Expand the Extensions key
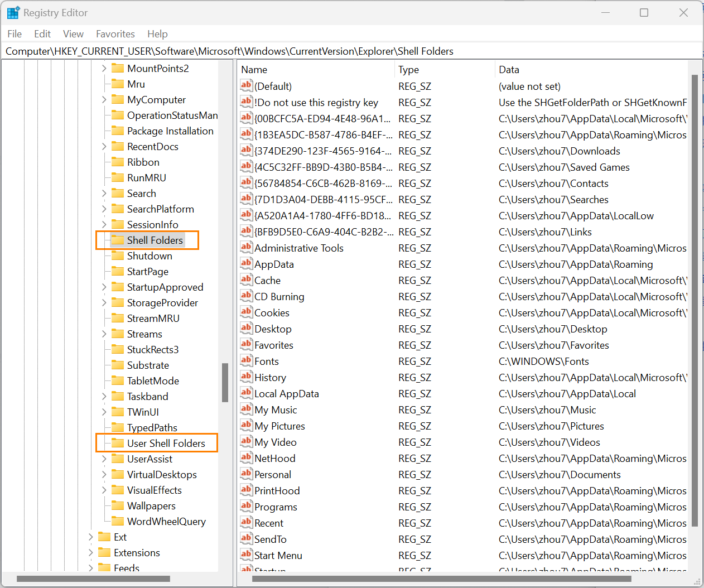The height and width of the screenshot is (588, 704). [91, 553]
